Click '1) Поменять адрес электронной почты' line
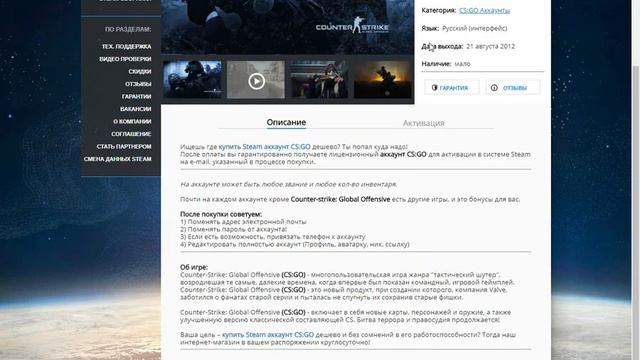 coord(243,222)
